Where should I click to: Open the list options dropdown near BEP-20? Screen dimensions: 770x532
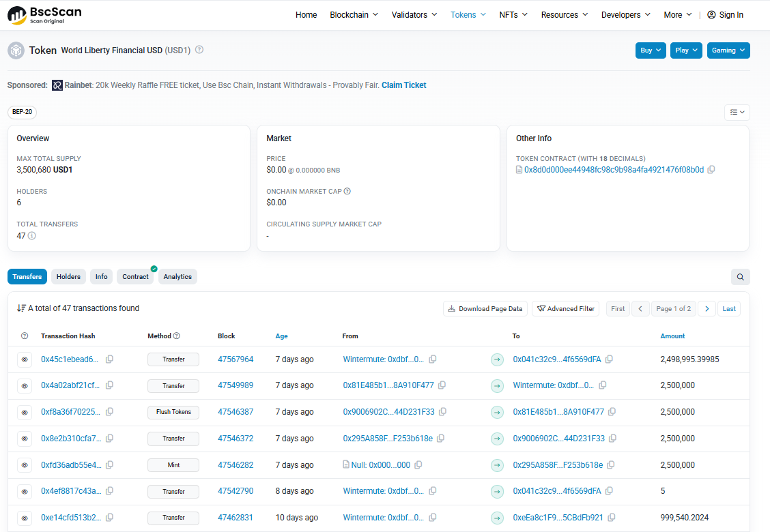pyautogui.click(x=737, y=113)
